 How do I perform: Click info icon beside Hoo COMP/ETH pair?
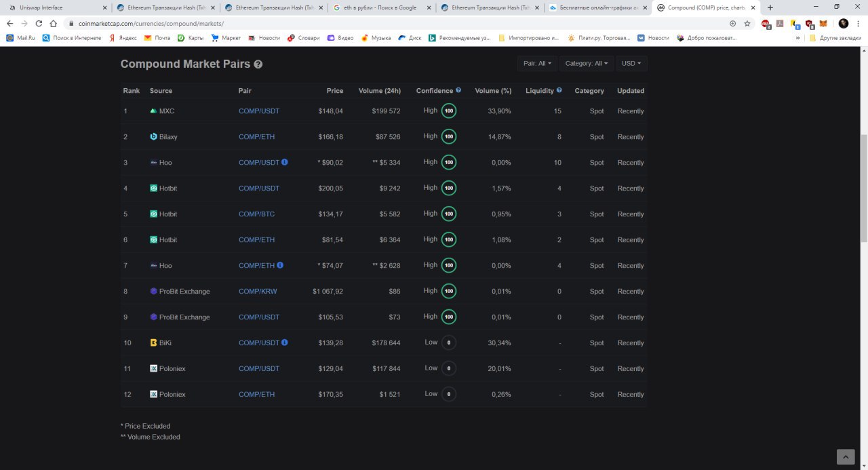(x=280, y=265)
